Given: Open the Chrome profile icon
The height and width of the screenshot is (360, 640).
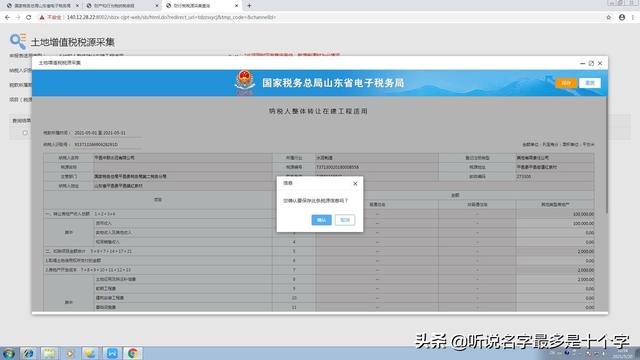Looking at the screenshot, I should coord(622,18).
